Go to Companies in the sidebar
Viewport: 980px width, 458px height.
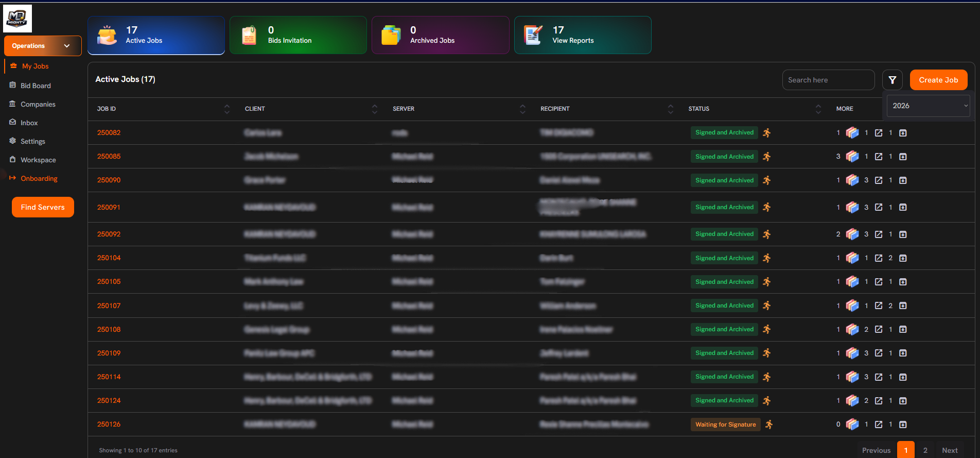(38, 104)
